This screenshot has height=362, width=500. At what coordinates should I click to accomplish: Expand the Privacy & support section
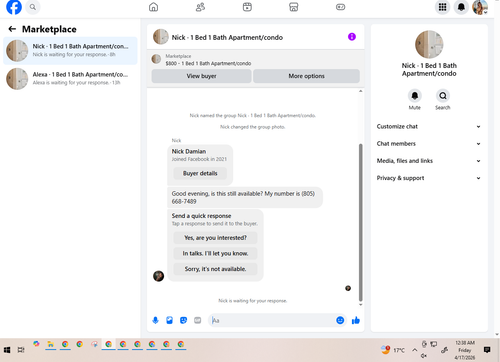coord(429,178)
